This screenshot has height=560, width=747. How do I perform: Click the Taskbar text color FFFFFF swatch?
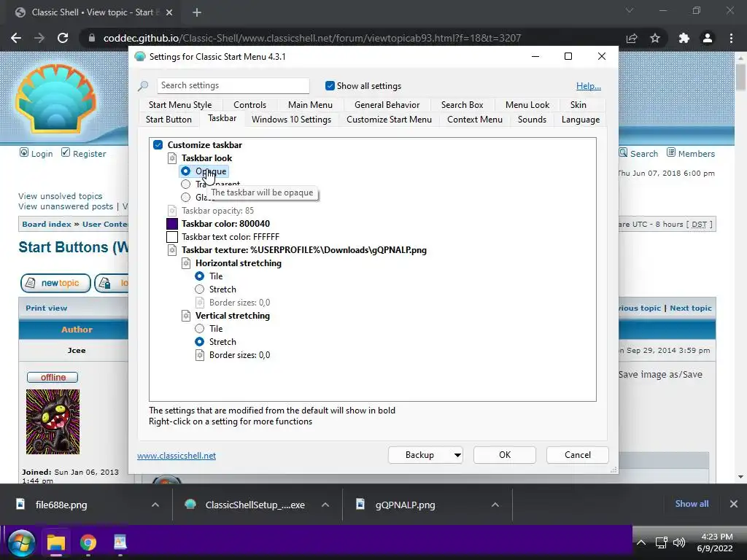click(172, 237)
